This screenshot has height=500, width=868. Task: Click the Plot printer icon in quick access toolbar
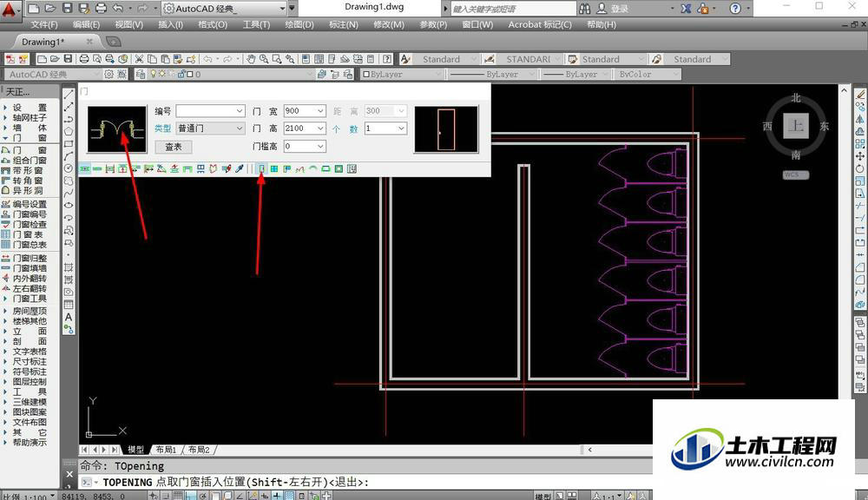(102, 9)
